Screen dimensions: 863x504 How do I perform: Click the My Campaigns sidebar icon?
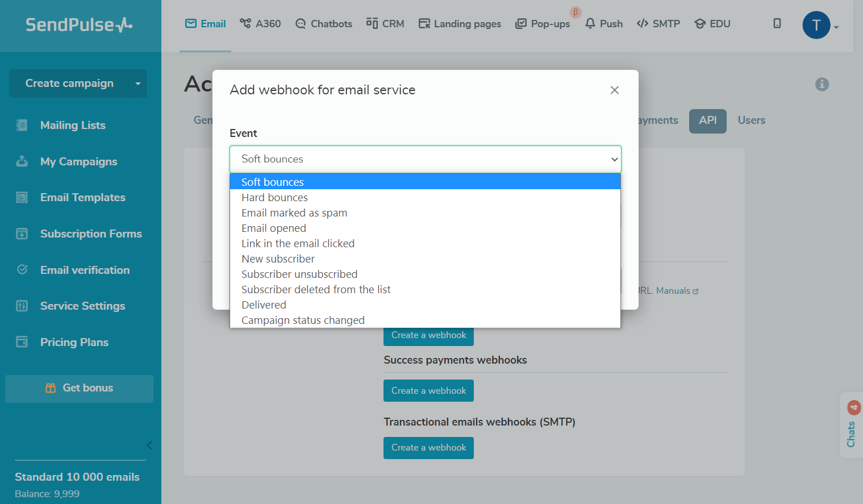click(x=22, y=162)
